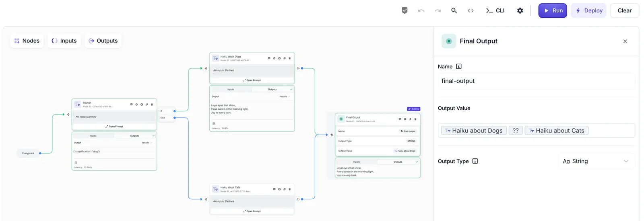Redo the last action
The image size is (644, 221).
coord(438,10)
